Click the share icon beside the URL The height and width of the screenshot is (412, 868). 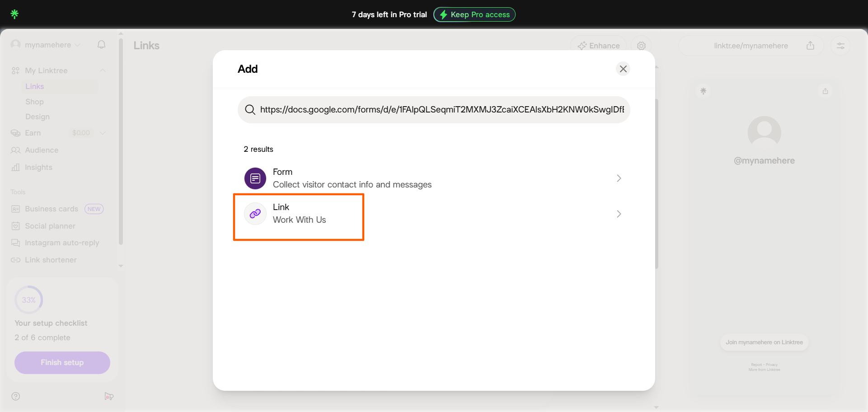pyautogui.click(x=811, y=45)
